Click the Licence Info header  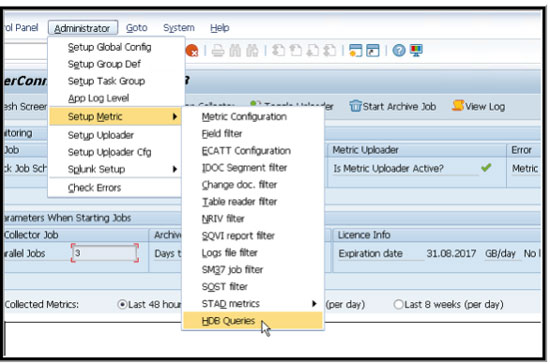[x=364, y=235]
